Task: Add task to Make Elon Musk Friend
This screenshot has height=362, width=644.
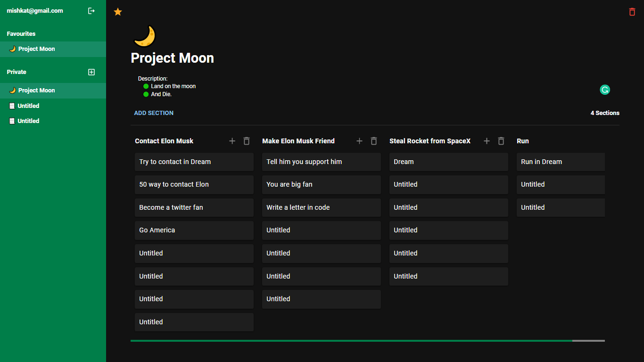Action: 359,141
